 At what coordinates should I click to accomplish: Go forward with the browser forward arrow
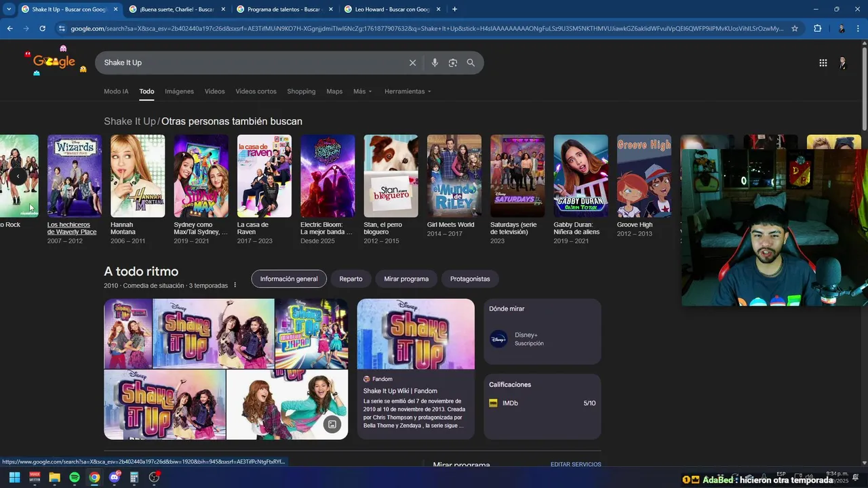[26, 28]
